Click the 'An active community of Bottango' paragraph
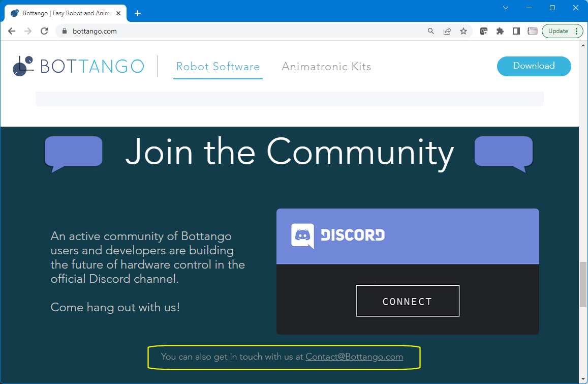588x384 pixels. coord(148,257)
